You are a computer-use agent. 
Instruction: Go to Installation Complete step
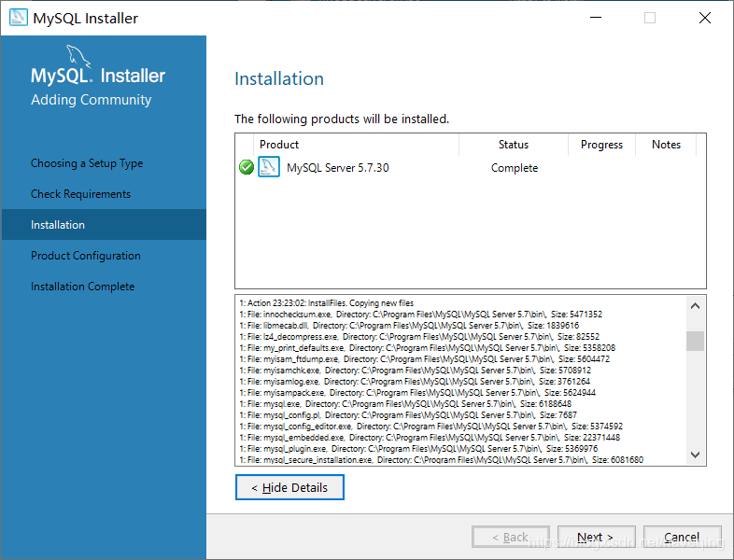coord(82,287)
